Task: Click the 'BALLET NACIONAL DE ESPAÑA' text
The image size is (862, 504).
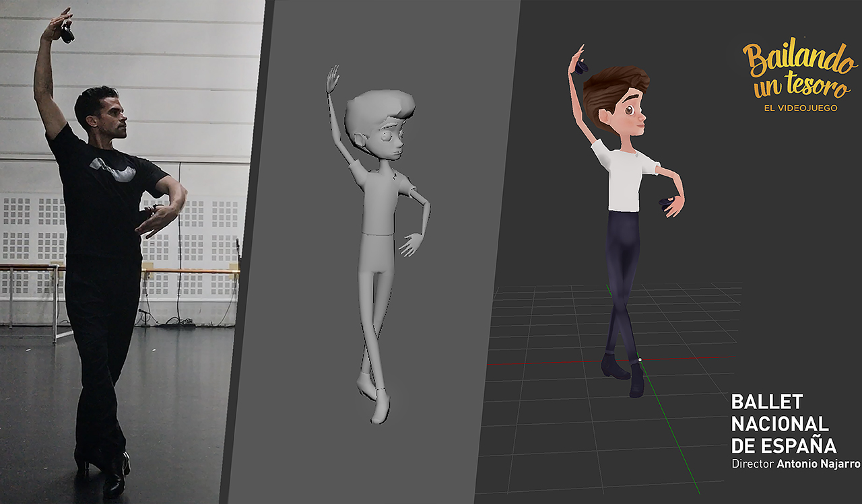Action: point(784,423)
